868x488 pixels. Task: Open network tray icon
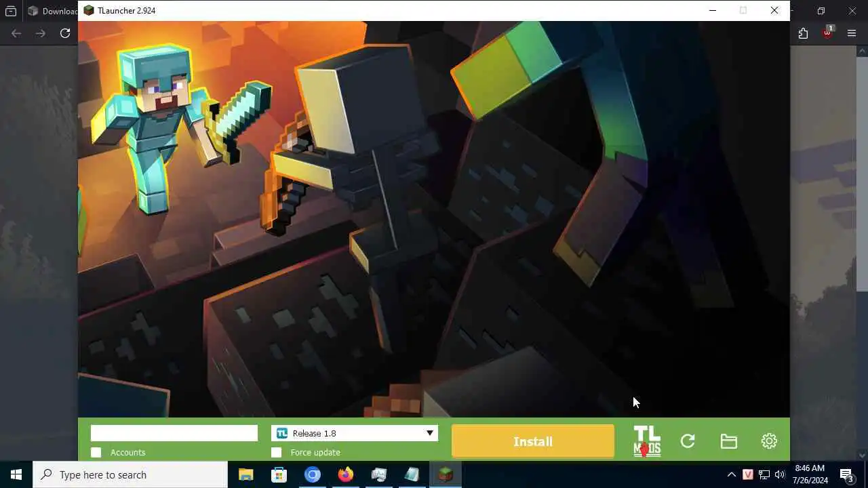click(x=764, y=474)
